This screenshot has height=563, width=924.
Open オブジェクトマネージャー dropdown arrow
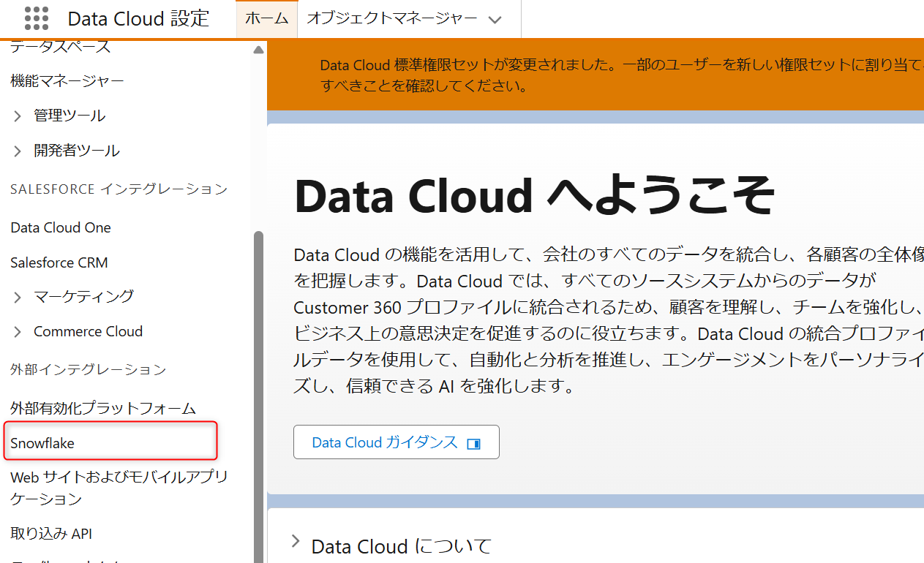(495, 20)
